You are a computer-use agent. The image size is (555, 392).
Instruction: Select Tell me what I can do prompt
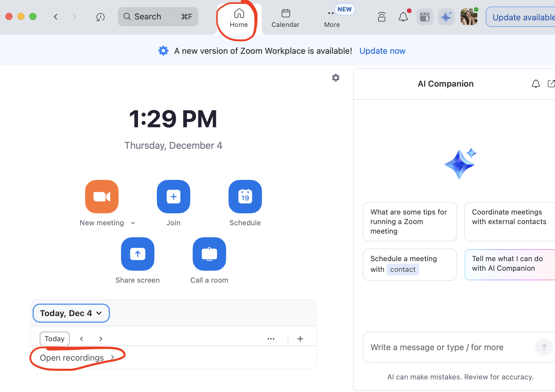click(x=510, y=265)
